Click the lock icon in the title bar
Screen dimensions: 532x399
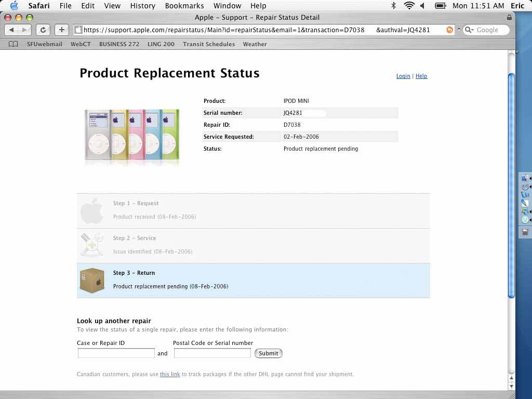(509, 17)
